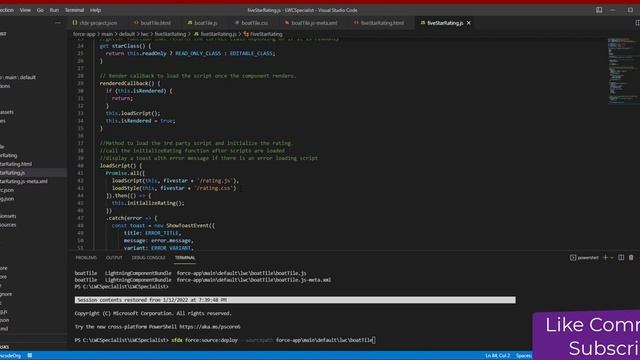
Task: Click the renderedCallback() method line
Action: point(130,84)
